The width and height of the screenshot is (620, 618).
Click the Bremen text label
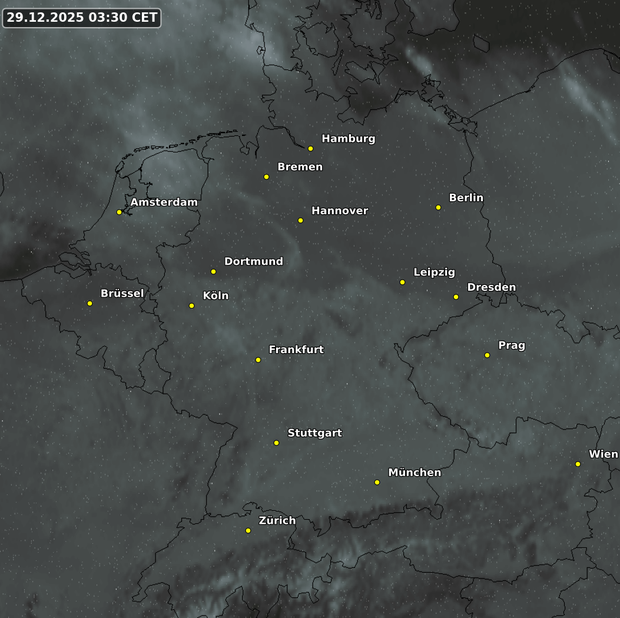coord(299,167)
